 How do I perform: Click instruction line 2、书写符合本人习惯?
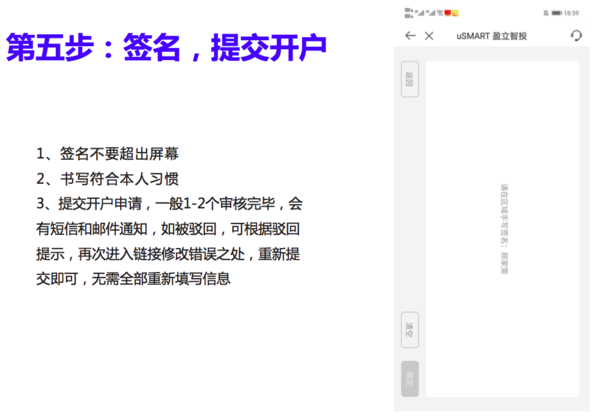107,178
